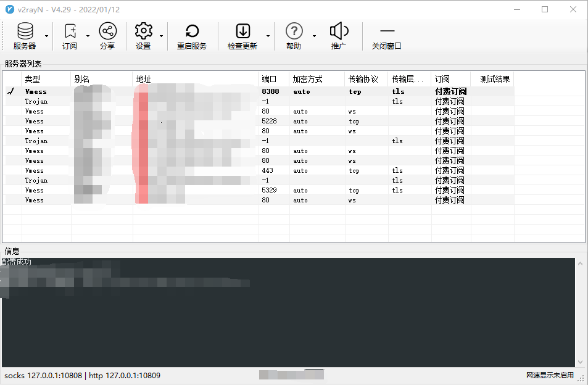Sort by the 加密方式 column header
This screenshot has width=588, height=385.
point(317,79)
